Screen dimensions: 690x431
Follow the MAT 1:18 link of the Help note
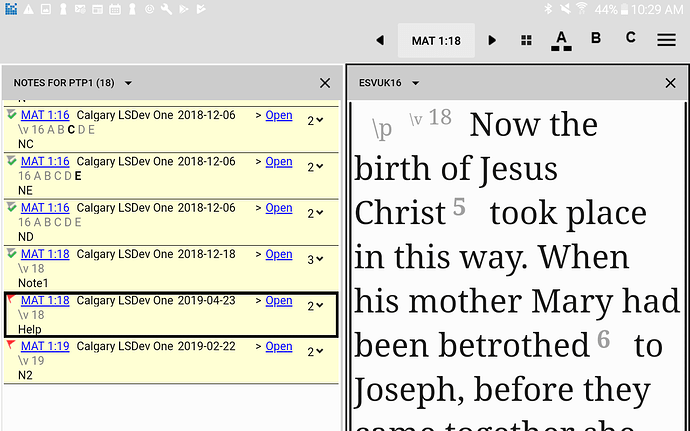pos(45,300)
